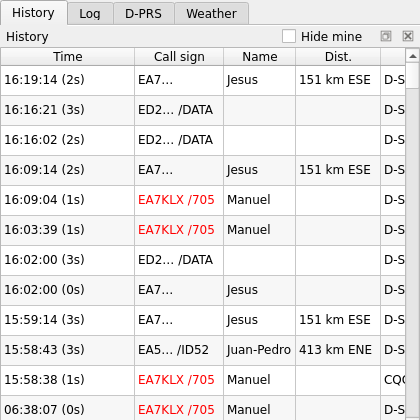420x420 pixels.
Task: Click EA7... call sign in the 16:19:14 row
Action: (179, 80)
